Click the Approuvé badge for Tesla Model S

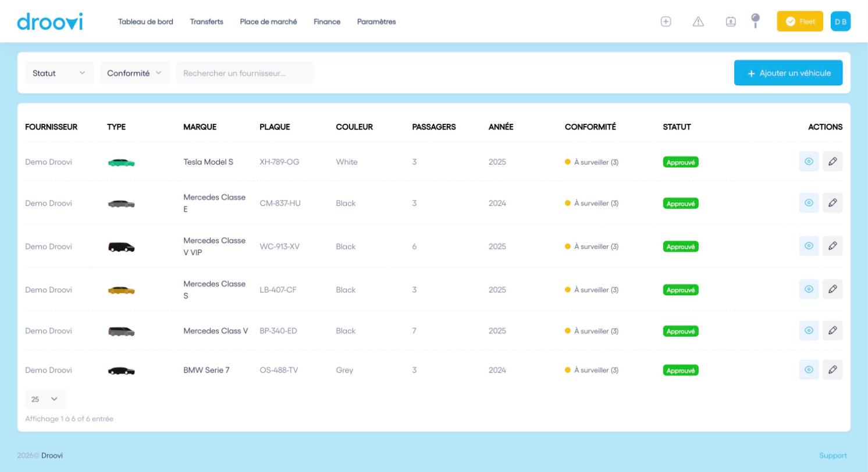(x=681, y=162)
